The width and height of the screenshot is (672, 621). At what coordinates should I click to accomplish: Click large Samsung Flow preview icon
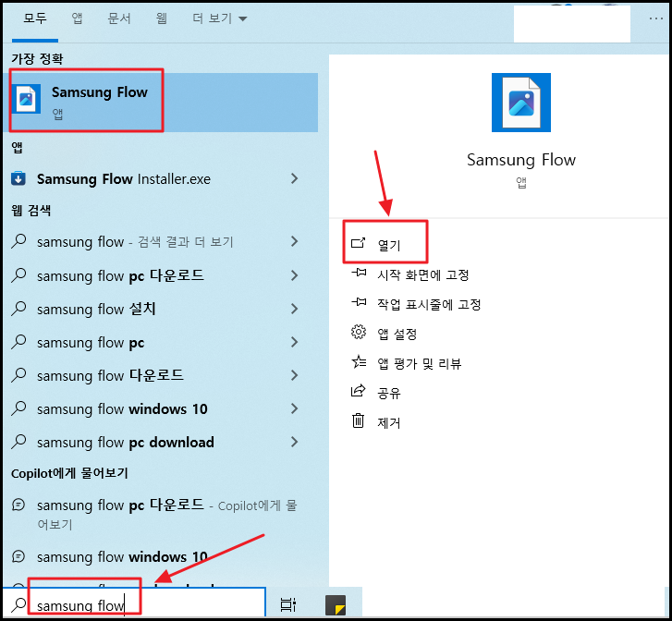pos(521,103)
